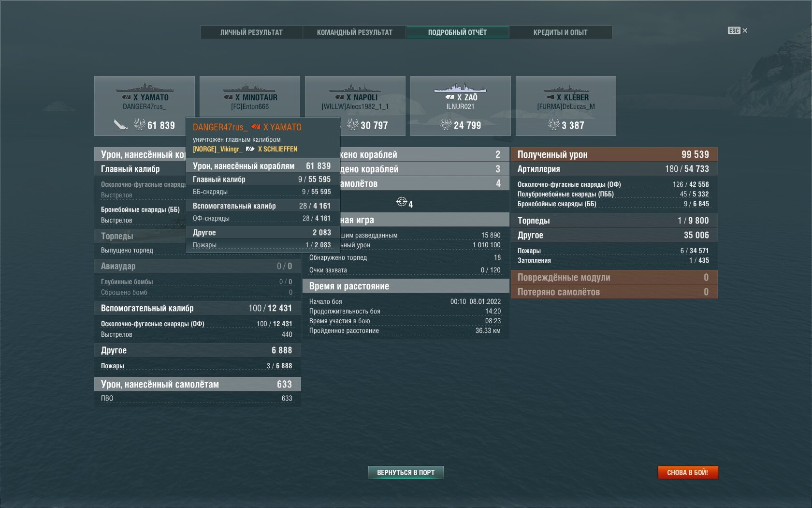The image size is (812, 508).
Task: Click Вспомогательный калибр 100 / 12 431 header
Action: [x=197, y=308]
